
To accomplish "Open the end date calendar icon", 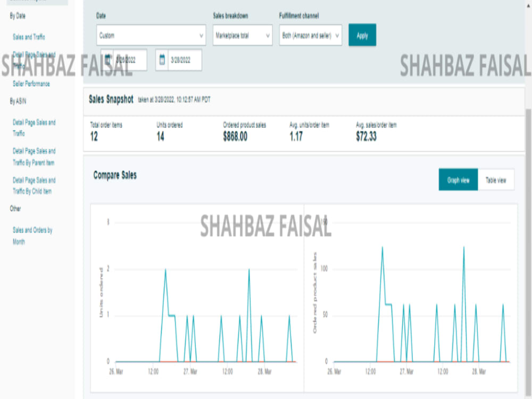I will point(162,60).
